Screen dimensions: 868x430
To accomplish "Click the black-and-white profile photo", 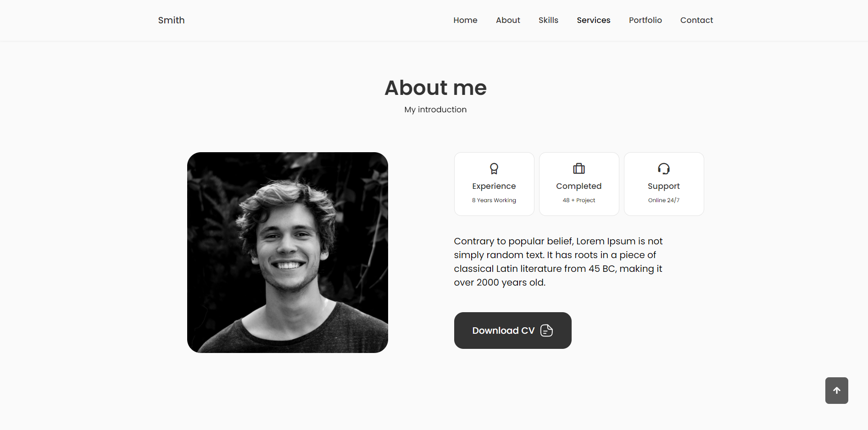I will coord(287,252).
